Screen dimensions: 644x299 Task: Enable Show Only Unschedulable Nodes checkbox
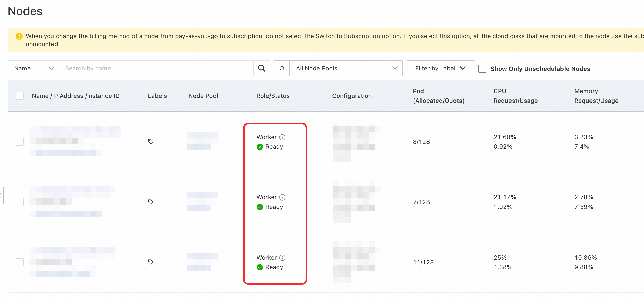click(482, 69)
